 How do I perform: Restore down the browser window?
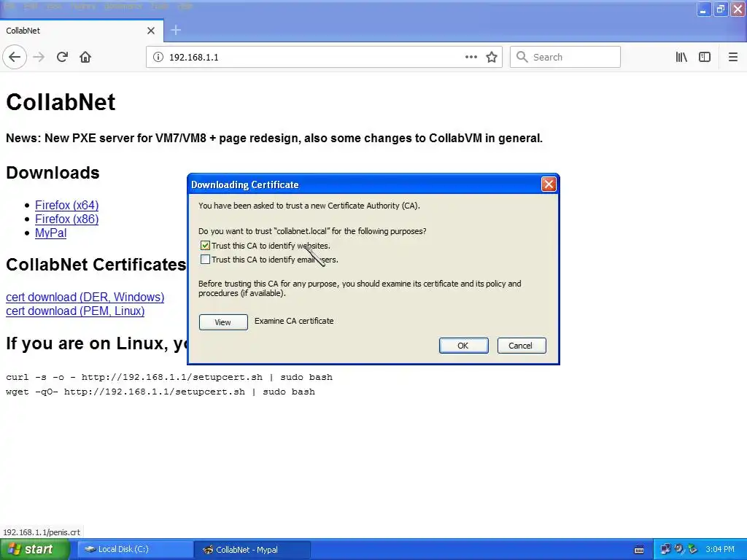tap(721, 9)
